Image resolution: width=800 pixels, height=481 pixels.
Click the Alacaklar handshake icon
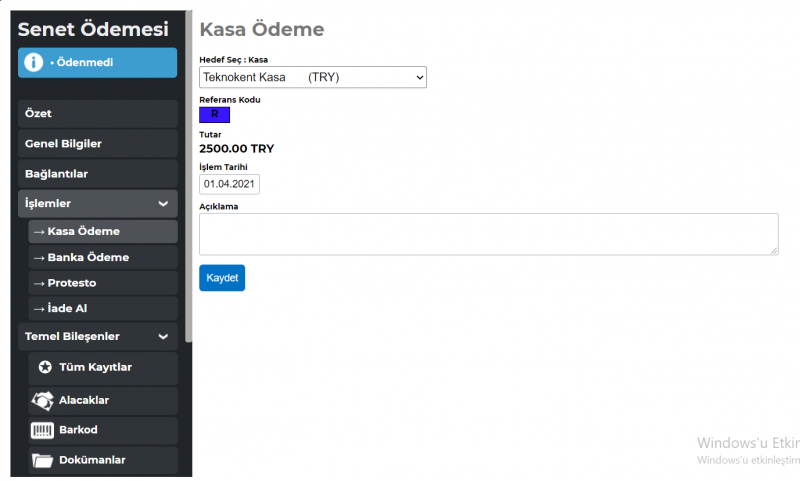[42, 400]
